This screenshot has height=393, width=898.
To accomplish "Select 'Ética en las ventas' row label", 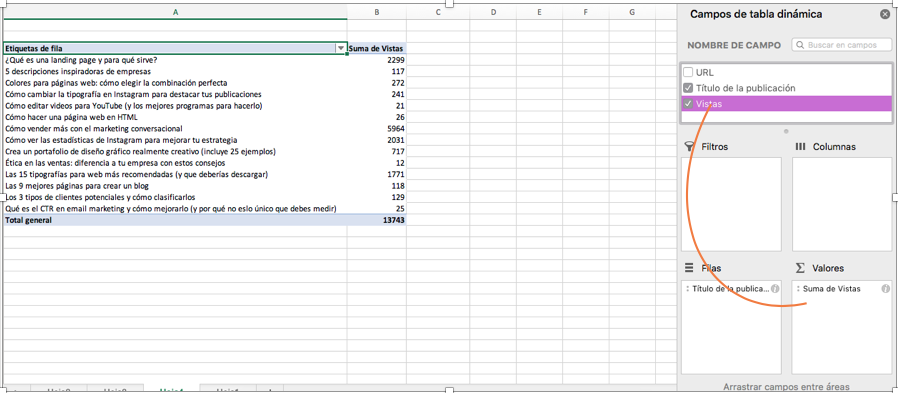I will (175, 163).
